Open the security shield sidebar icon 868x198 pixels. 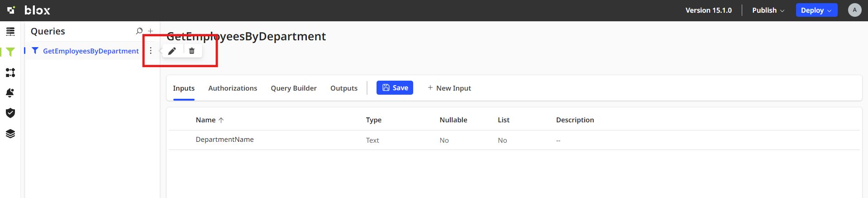click(x=10, y=113)
